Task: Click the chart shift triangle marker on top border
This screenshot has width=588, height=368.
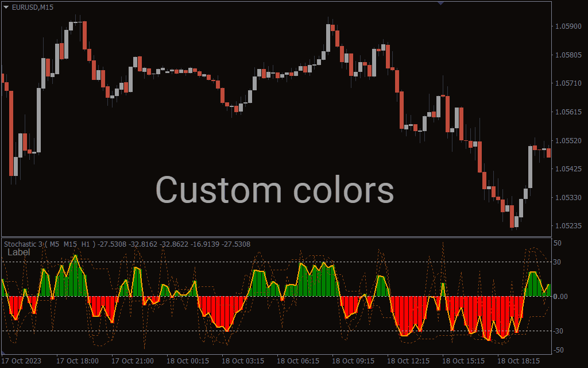Action: coord(441,3)
